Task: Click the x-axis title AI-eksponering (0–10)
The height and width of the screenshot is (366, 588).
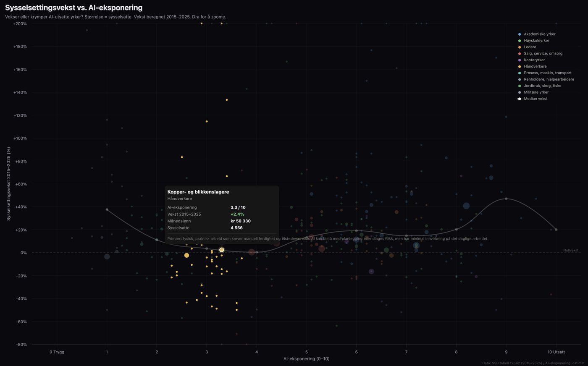Action: click(x=306, y=358)
